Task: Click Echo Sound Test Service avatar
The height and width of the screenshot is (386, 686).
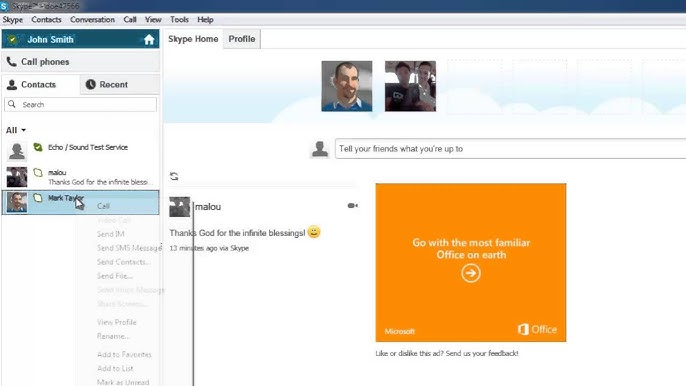Action: click(x=17, y=151)
